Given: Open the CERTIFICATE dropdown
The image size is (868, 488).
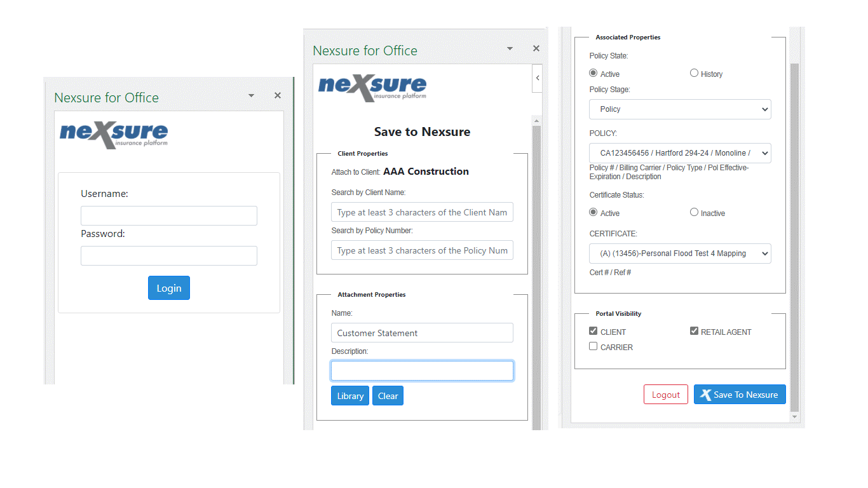Looking at the screenshot, I should (x=680, y=254).
